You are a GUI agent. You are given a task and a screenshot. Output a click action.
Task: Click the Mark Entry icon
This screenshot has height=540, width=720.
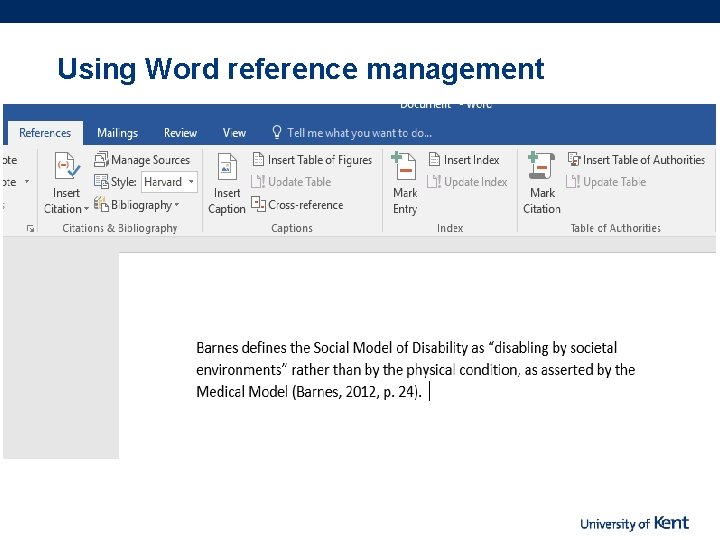tap(404, 166)
